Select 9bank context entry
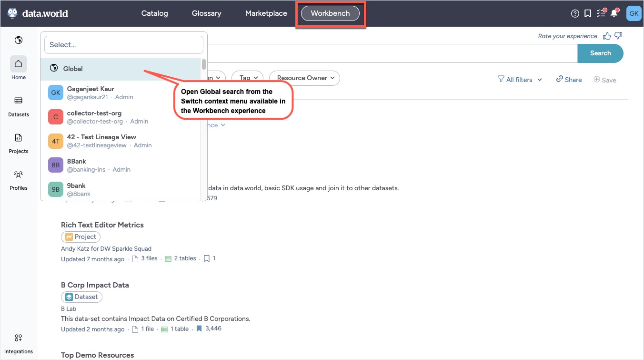 [x=121, y=189]
